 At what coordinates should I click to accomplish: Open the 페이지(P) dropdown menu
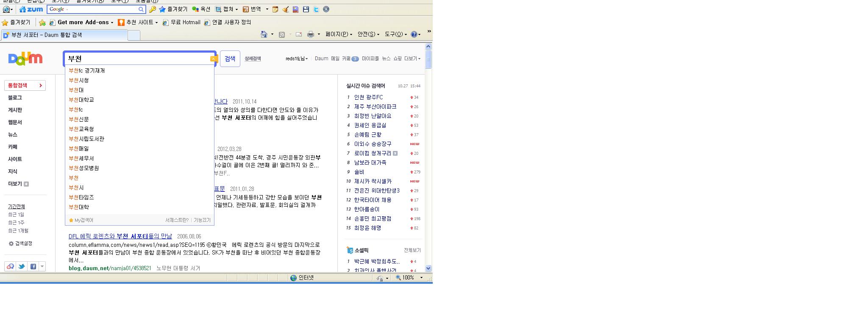pyautogui.click(x=338, y=34)
